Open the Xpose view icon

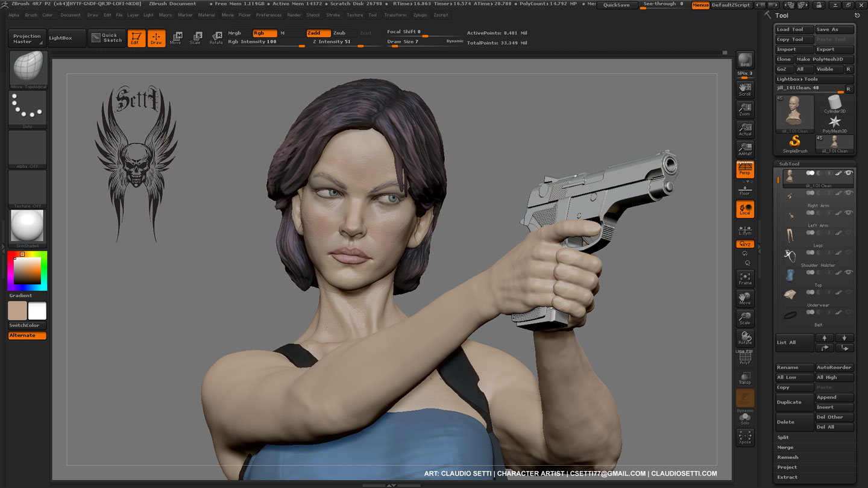point(745,437)
